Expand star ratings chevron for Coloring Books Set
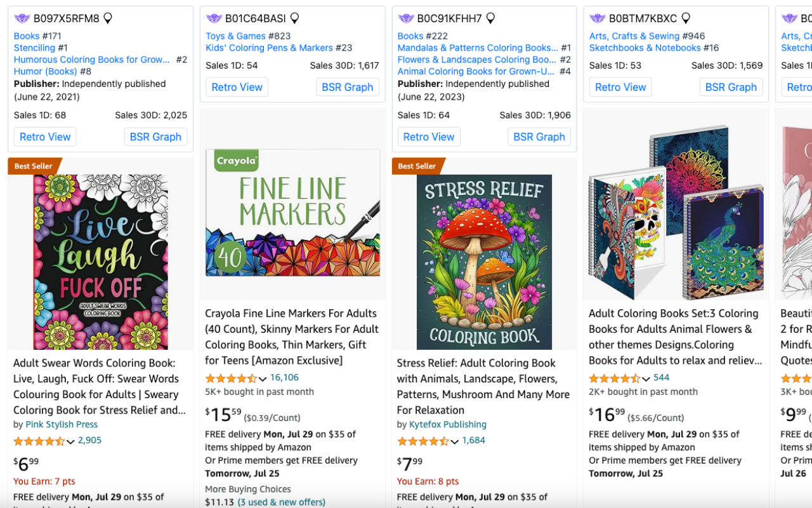Image resolution: width=812 pixels, height=508 pixels. tap(646, 378)
